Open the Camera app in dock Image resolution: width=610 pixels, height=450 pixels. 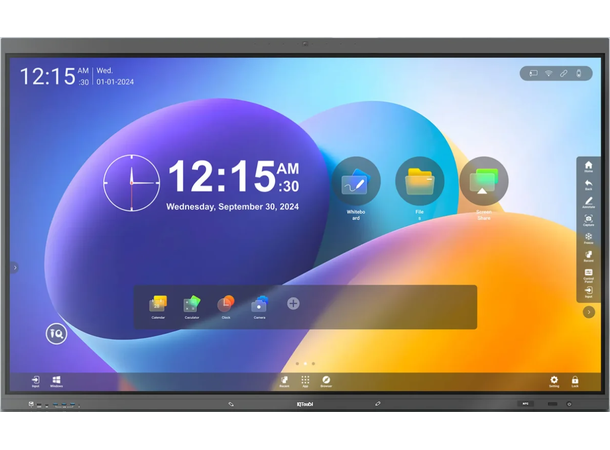(x=259, y=307)
